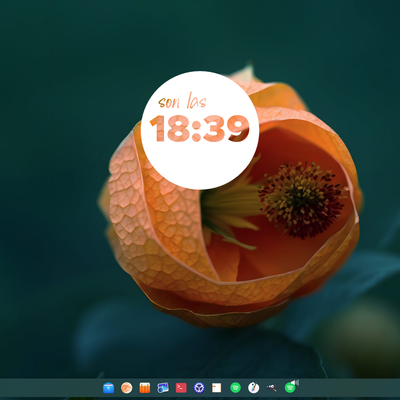Open the green Spotify icon with speaker badge
The height and width of the screenshot is (400, 400).
291,387
